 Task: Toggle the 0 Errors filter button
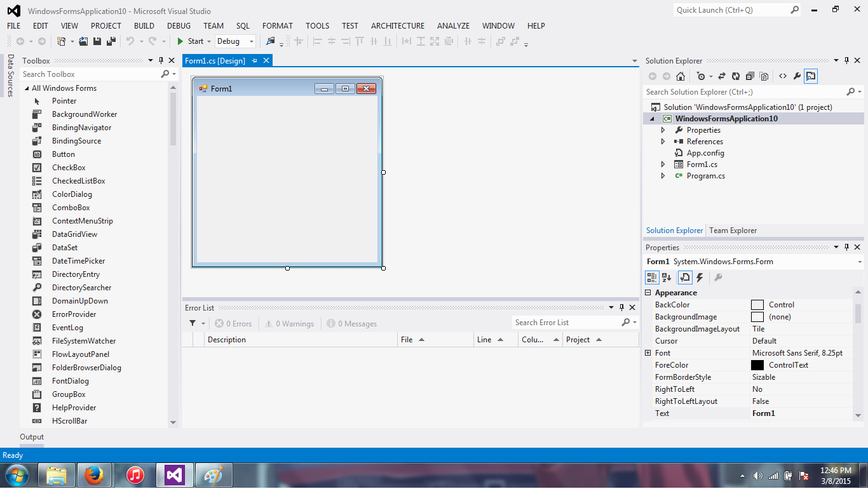click(233, 324)
